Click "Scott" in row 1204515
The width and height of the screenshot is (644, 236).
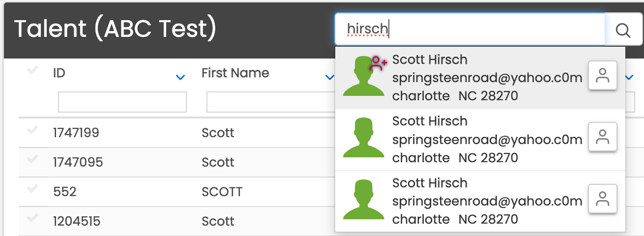218,221
